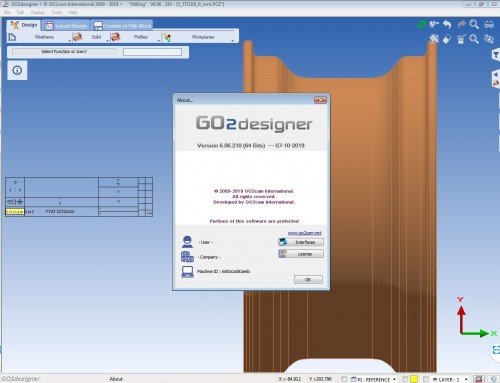Screen dimensions: 500x383
Task: Switch to the Layout Design tab
Action: [66, 25]
